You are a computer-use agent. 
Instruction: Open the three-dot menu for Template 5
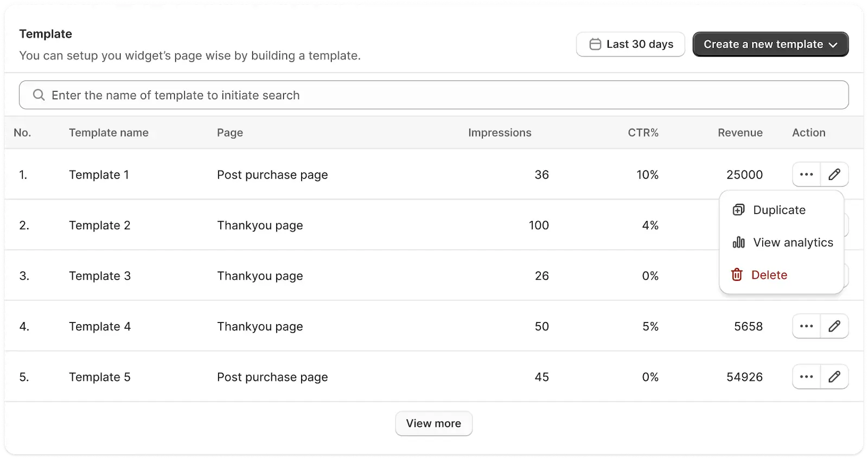806,377
